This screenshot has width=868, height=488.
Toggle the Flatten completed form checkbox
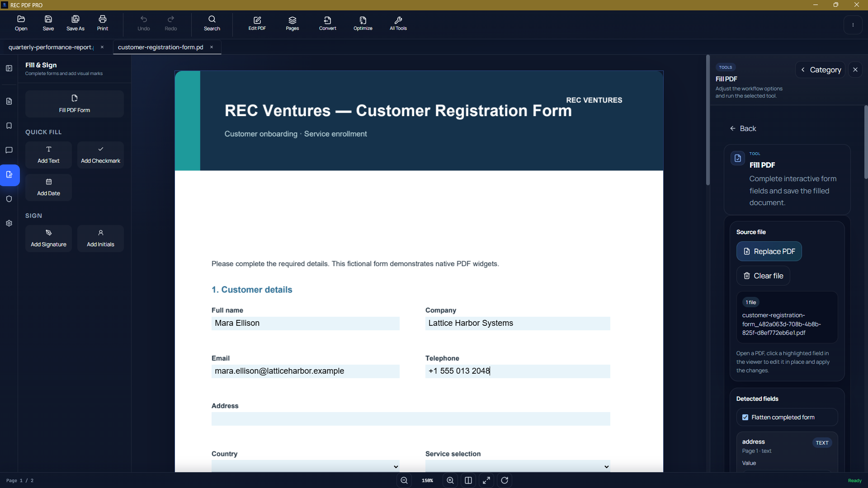(x=745, y=418)
